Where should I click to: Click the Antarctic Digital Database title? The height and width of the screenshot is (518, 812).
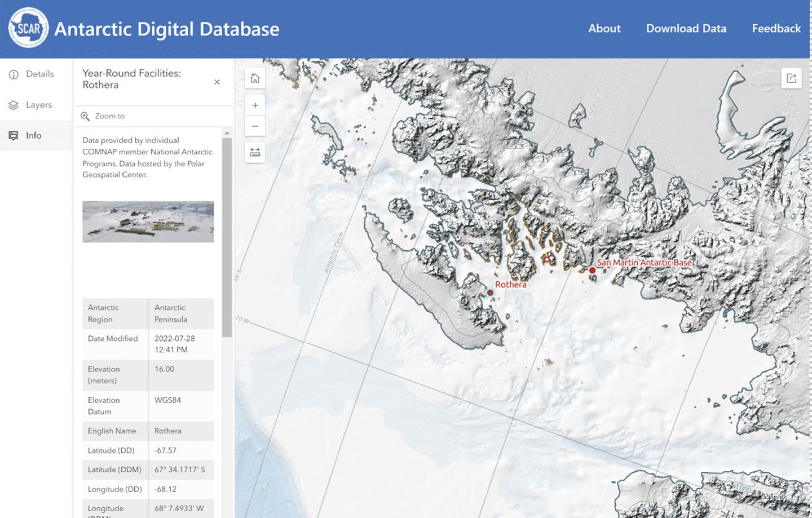click(167, 29)
